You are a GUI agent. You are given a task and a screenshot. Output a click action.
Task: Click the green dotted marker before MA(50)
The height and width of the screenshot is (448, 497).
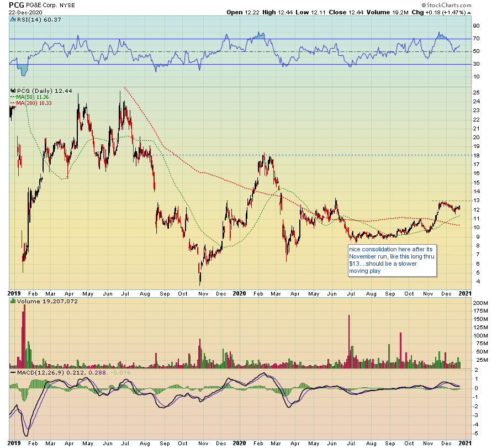[x=13, y=97]
